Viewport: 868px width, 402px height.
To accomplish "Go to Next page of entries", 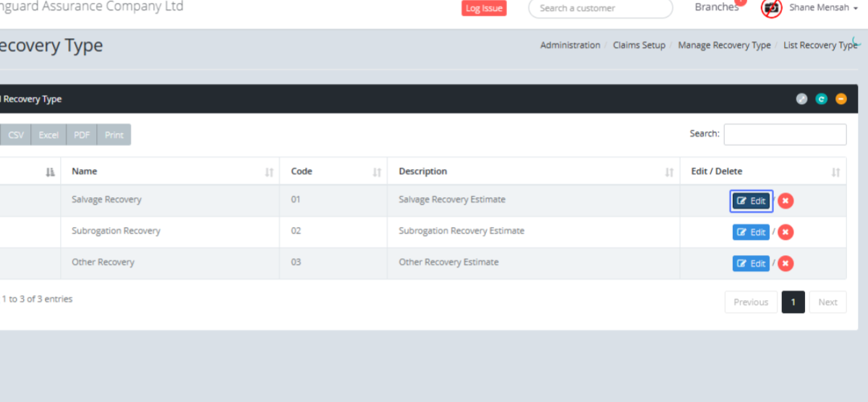I will pos(827,302).
